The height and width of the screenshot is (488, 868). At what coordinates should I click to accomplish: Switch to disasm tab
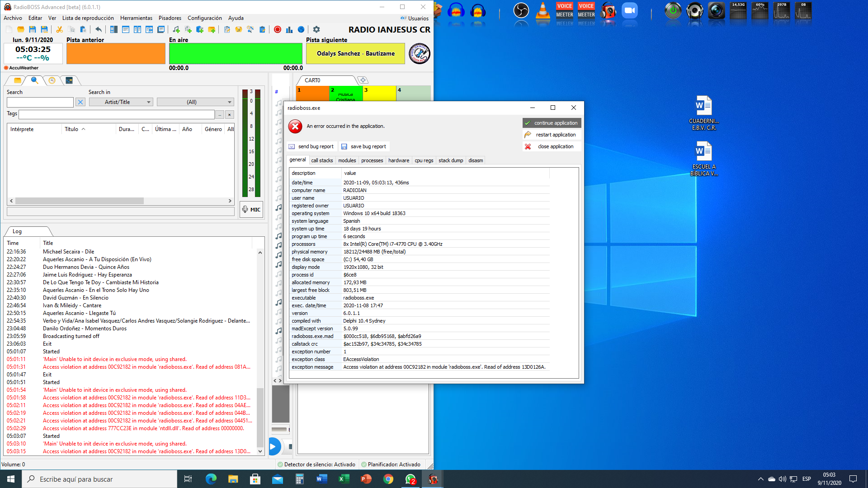point(476,160)
